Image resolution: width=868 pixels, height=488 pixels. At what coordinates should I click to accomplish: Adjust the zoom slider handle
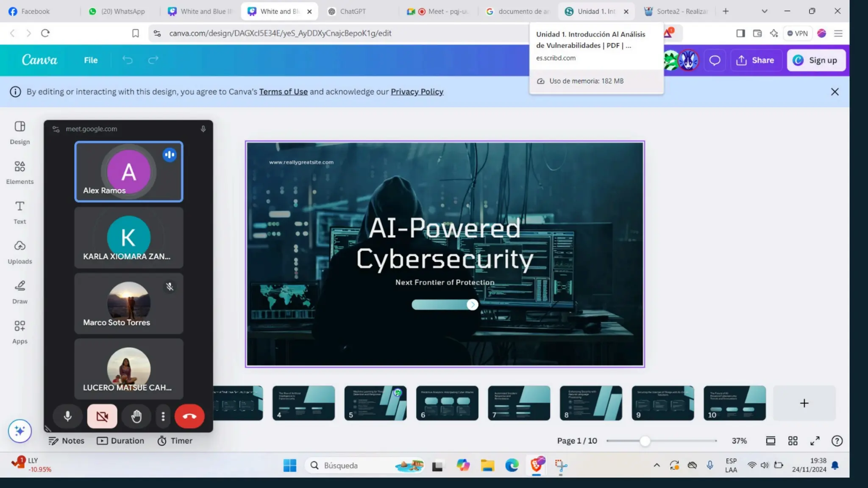tap(645, 441)
